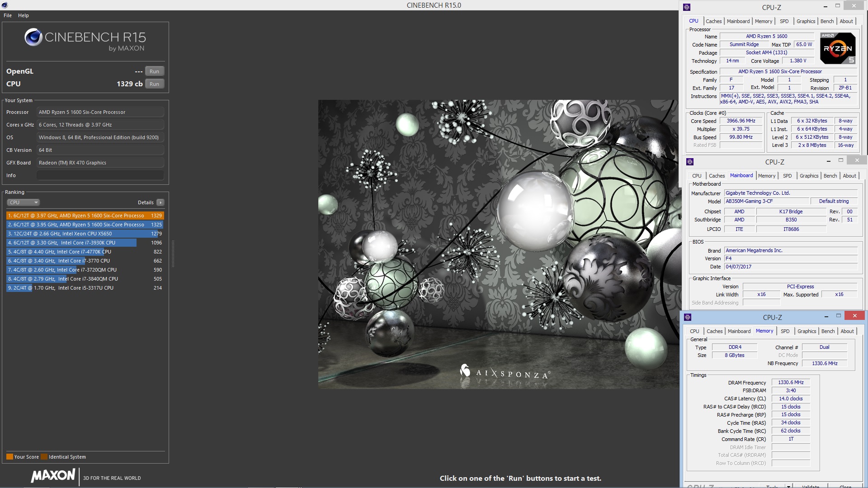
Task: Click middle CPU-Z window app icon
Action: pos(690,162)
